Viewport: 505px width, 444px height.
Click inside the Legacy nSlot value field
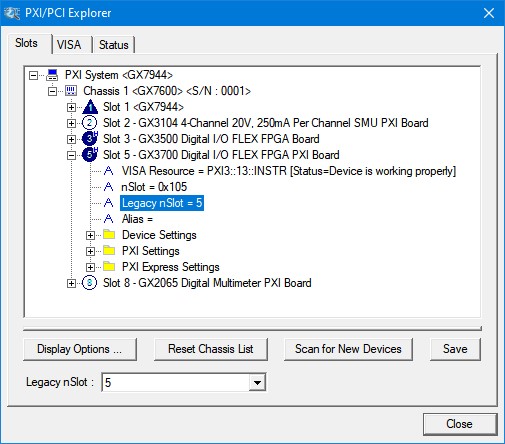pos(175,382)
